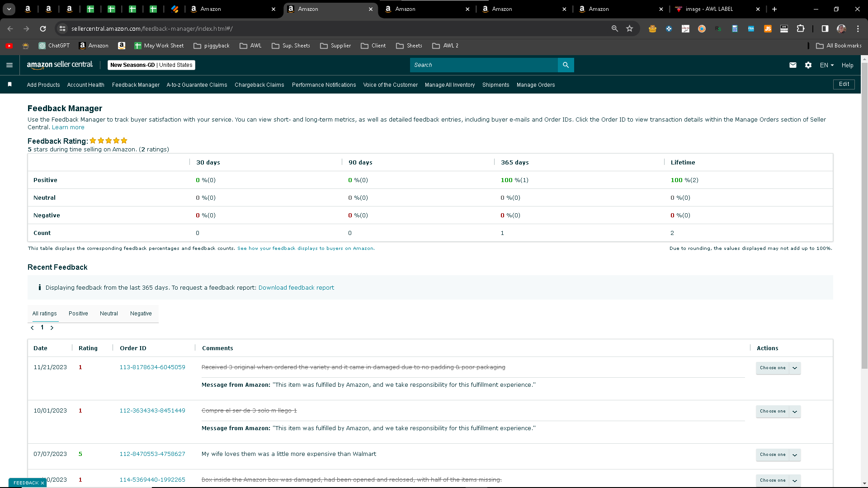
Task: Reload the page in Chrome
Action: (43, 28)
